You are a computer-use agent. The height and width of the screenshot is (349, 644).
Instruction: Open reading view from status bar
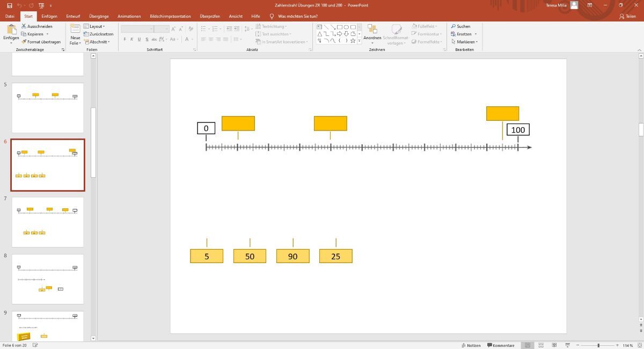click(554, 345)
